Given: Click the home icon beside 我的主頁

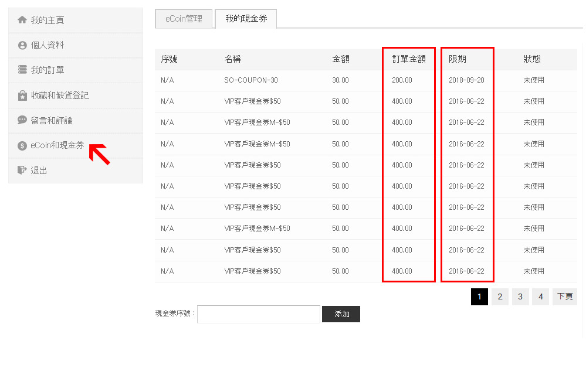Looking at the screenshot, I should pyautogui.click(x=22, y=20).
